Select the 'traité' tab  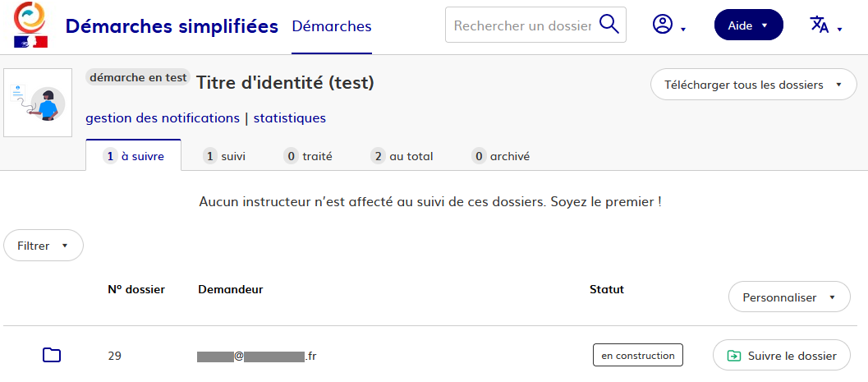point(308,156)
